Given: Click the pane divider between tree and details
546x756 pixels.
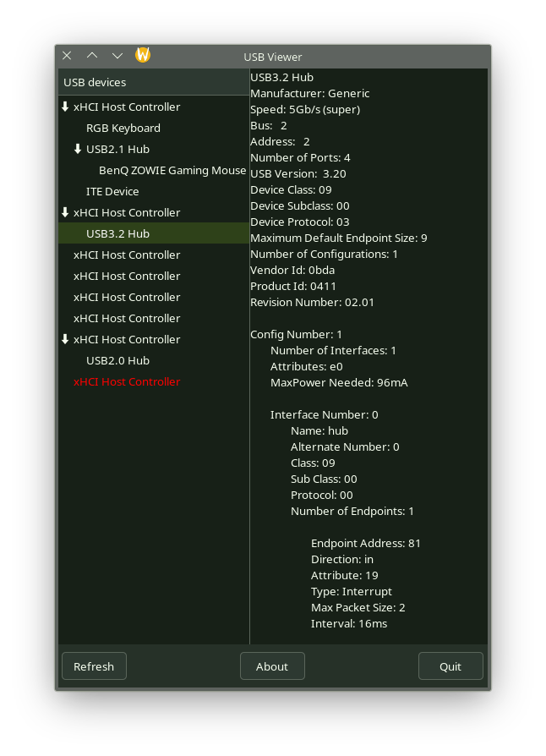Looking at the screenshot, I should [249, 355].
